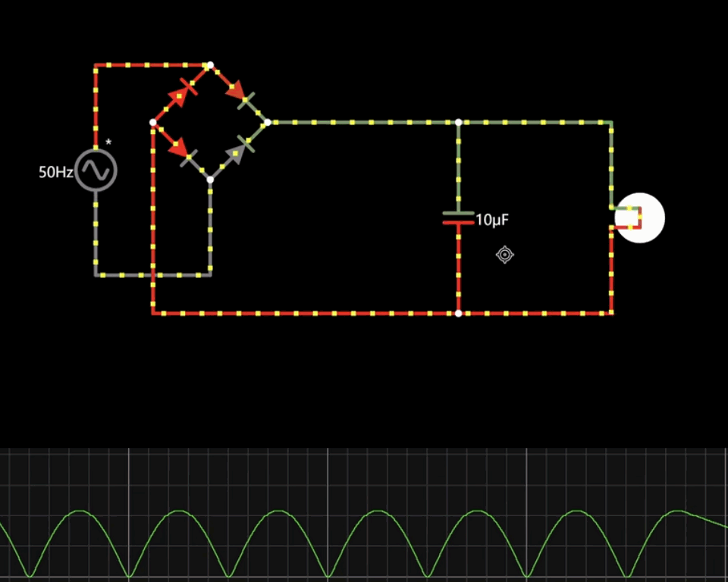Select the 50Hz AC voltage source
Screen dimensions: 728x582
pos(96,170)
